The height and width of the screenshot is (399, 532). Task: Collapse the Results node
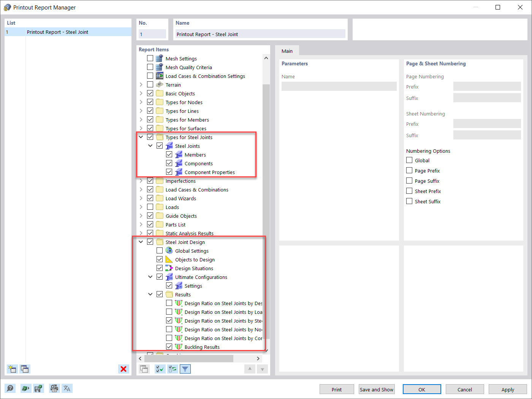(150, 294)
